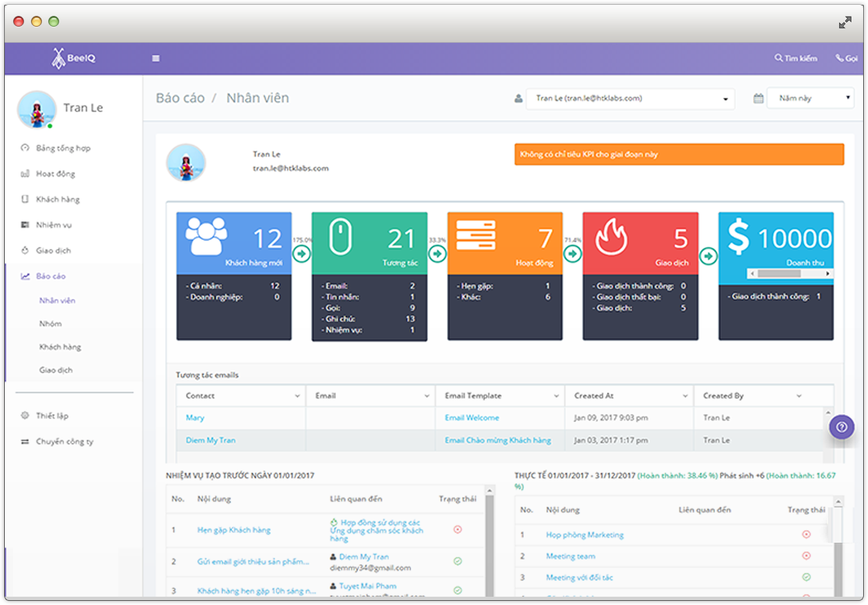The height and width of the screenshot is (605, 868).
Task: Click Tran Le's profile avatar in sidebar
Action: tap(36, 109)
